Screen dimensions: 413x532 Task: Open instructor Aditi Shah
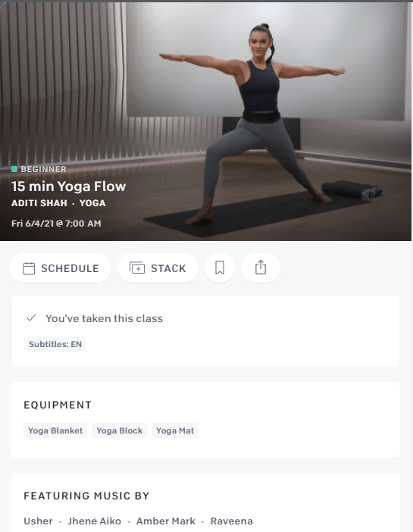coord(39,203)
